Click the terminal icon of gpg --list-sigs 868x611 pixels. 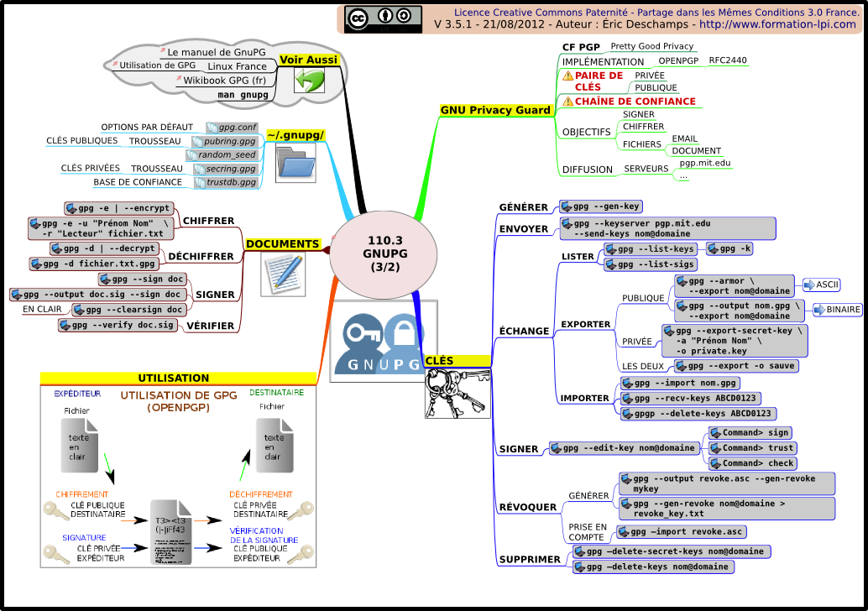point(611,265)
